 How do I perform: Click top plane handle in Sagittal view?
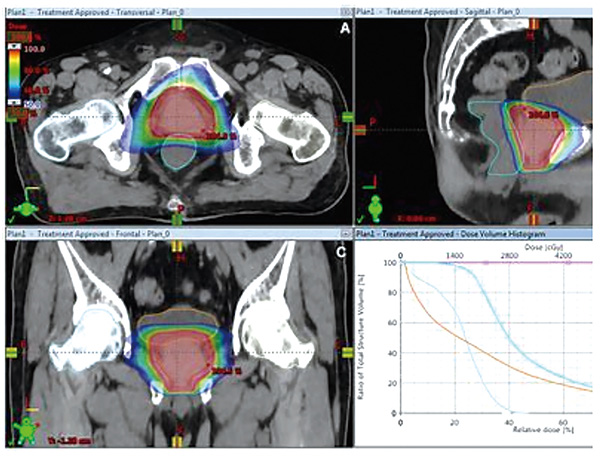coord(534,24)
